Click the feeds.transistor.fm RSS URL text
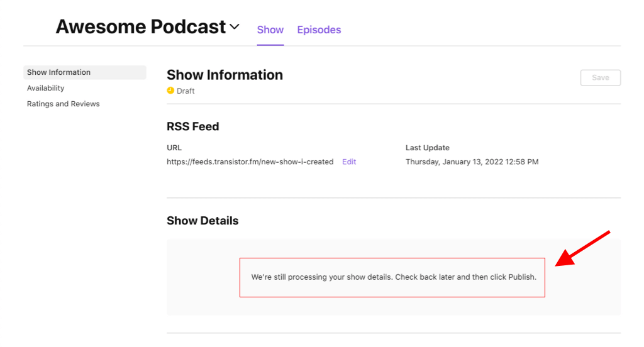This screenshot has width=644, height=347. (250, 162)
